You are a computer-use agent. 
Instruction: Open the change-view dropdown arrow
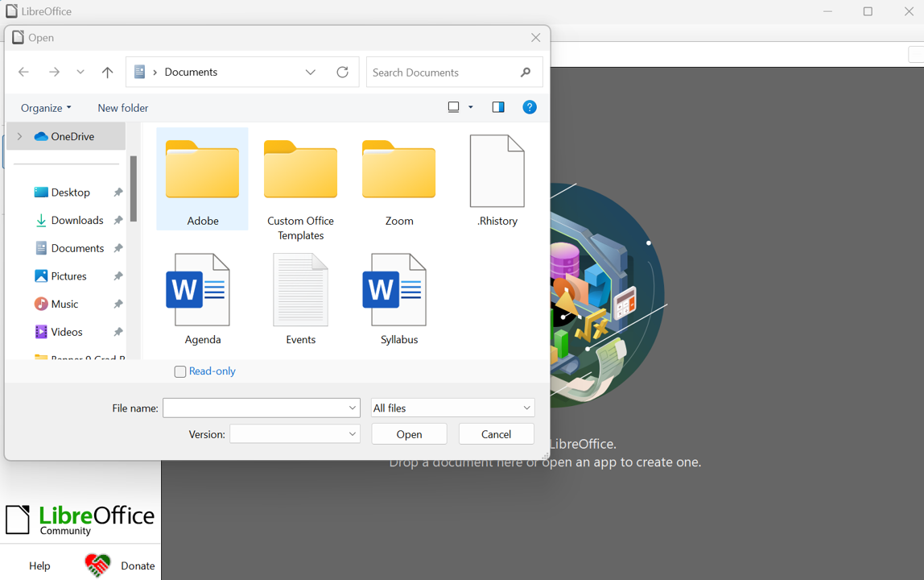point(470,106)
